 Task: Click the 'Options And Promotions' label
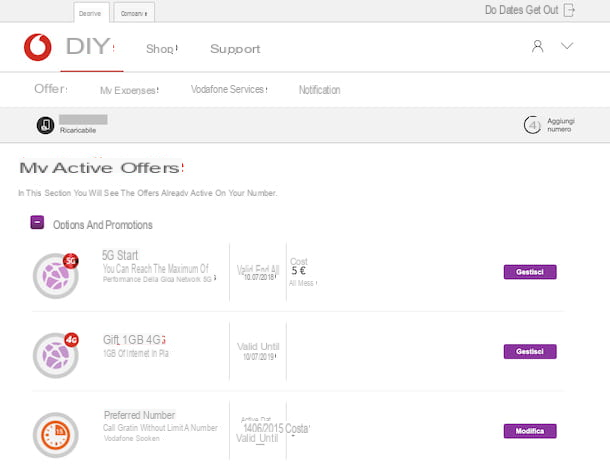pos(103,225)
